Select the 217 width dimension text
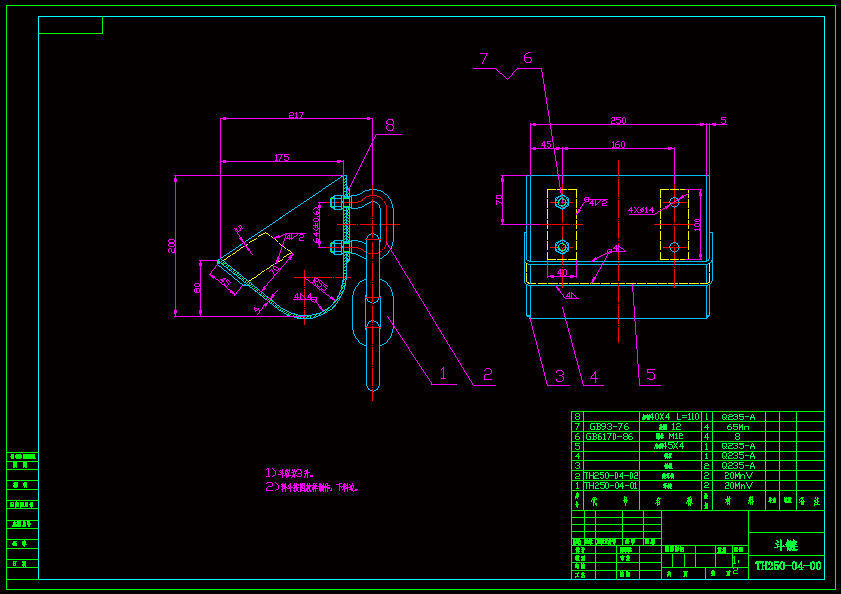 [x=296, y=116]
